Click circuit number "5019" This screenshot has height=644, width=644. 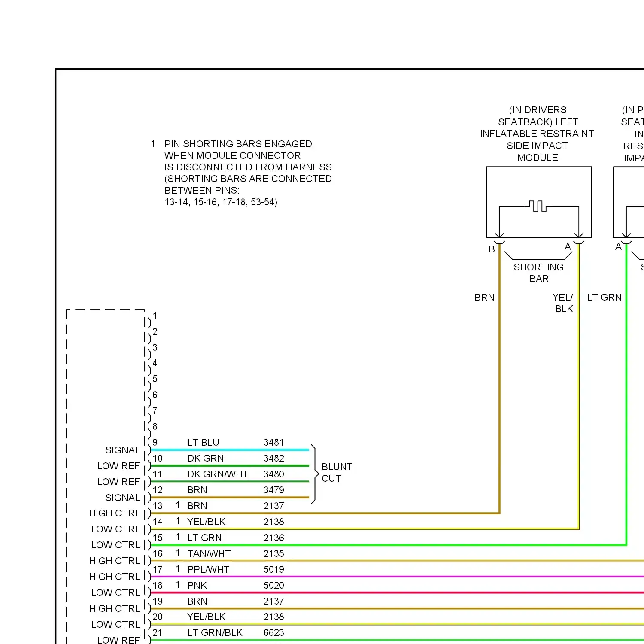[273, 569]
